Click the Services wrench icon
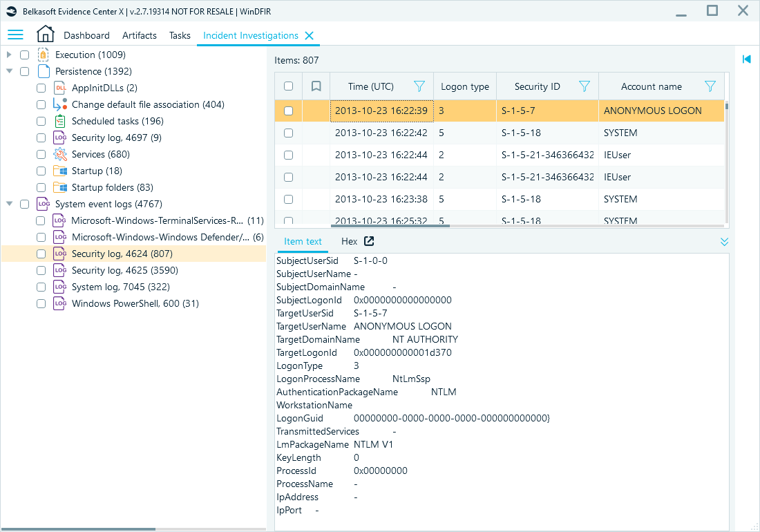760x532 pixels. click(x=60, y=154)
